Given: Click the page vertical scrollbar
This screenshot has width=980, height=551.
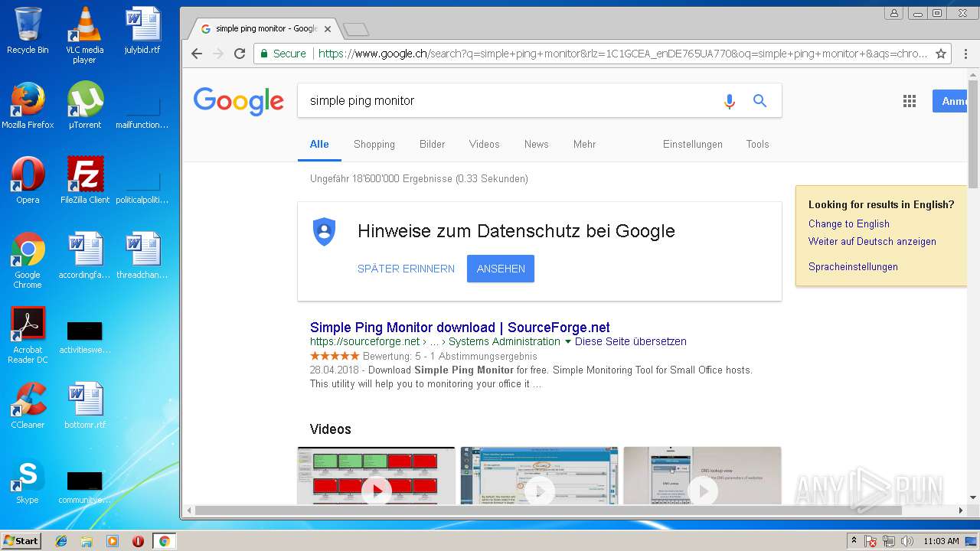Looking at the screenshot, I should pos(973,134).
